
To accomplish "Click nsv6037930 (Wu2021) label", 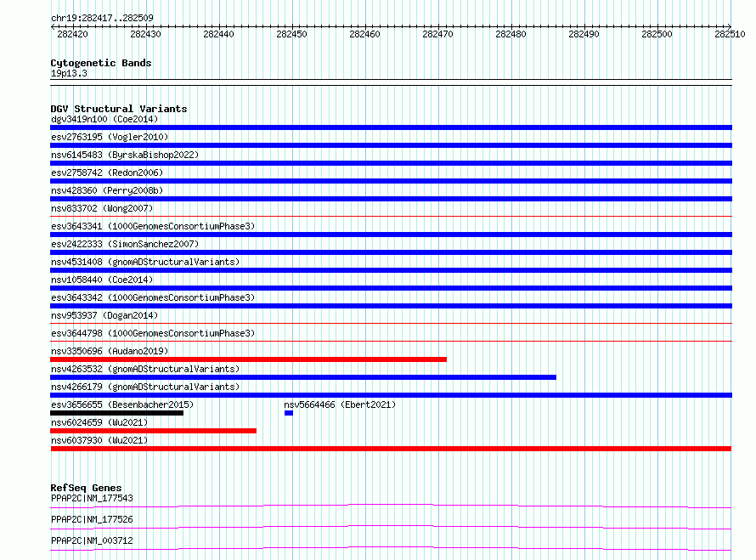I will point(99,440).
